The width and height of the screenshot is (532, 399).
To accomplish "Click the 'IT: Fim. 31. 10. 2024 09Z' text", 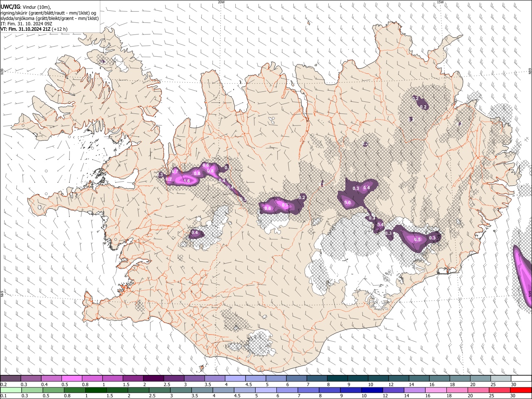I will coord(26,24).
